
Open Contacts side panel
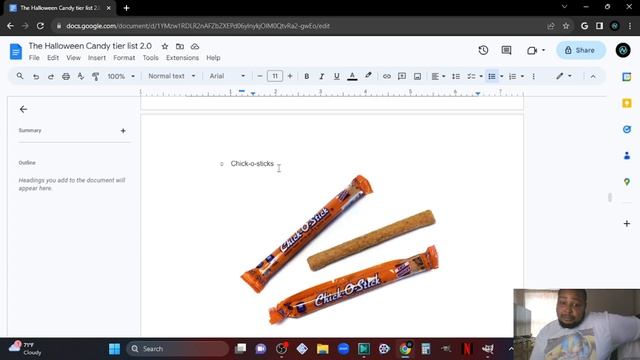tap(627, 156)
